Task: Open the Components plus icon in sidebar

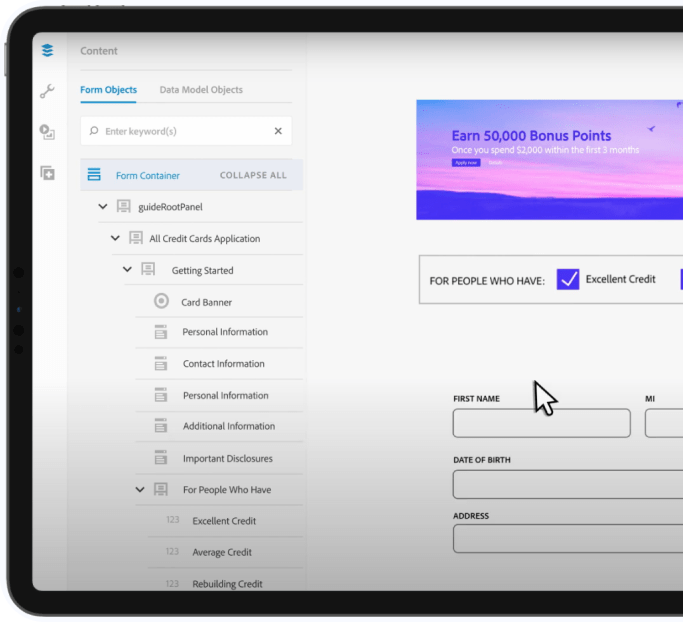Action: click(x=47, y=173)
